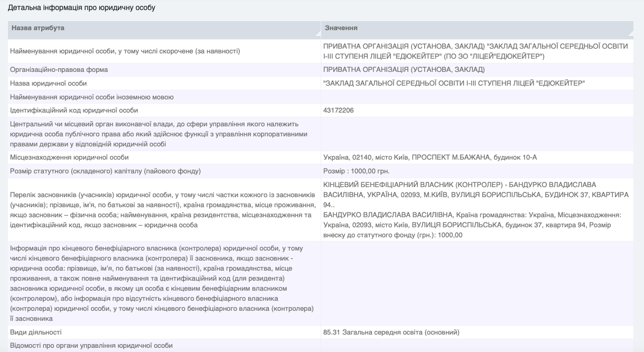
Task: Click the 'Назва юридичної особи' attribute cell
Action: 48,84
